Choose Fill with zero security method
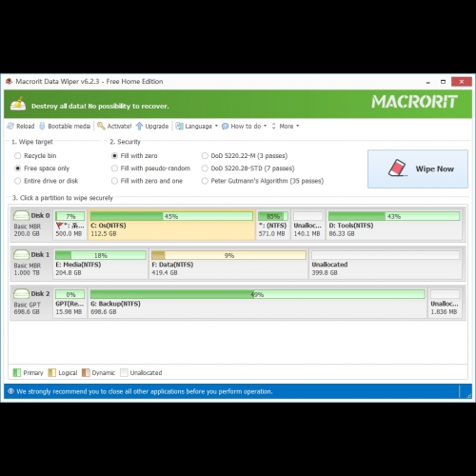This screenshot has height=476, width=476. pos(134,155)
